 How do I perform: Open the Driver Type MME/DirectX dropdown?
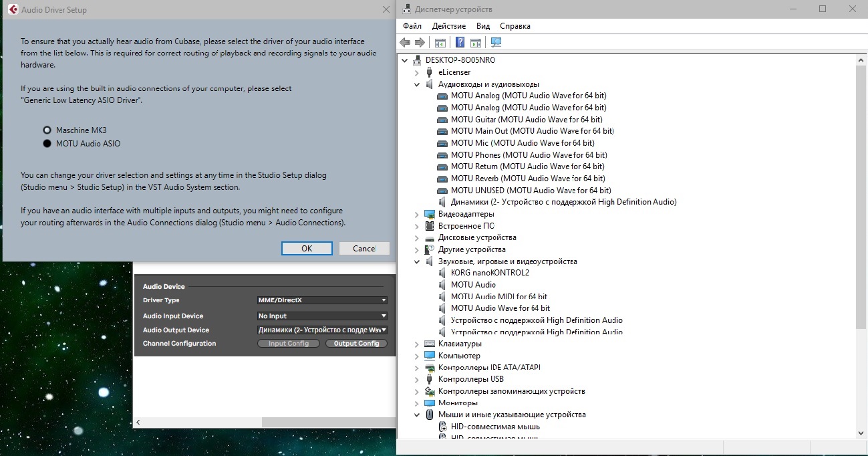pos(322,300)
